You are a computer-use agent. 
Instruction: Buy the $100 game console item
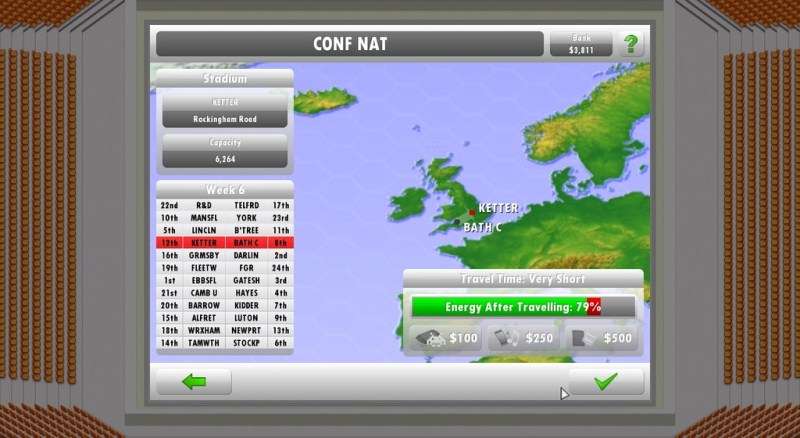pos(445,338)
